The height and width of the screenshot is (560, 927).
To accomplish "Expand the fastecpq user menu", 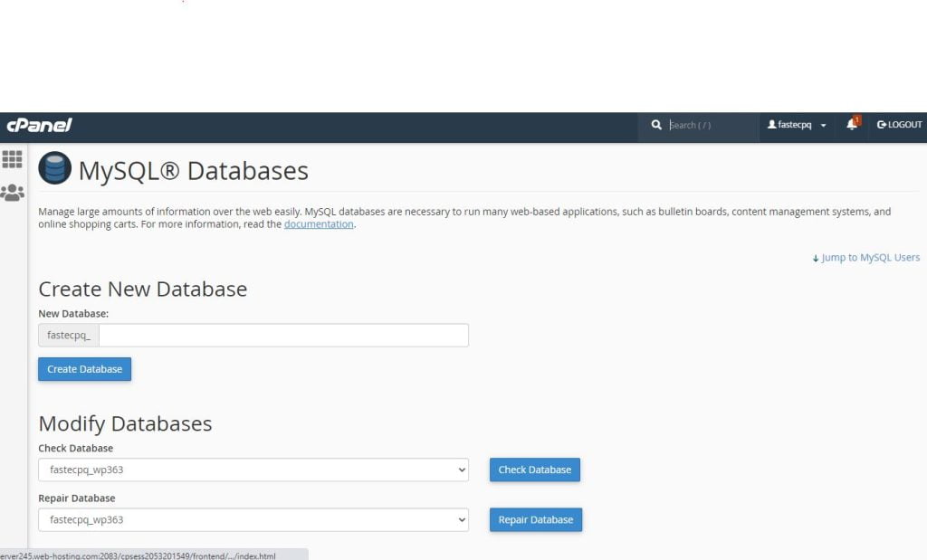I will tap(797, 125).
